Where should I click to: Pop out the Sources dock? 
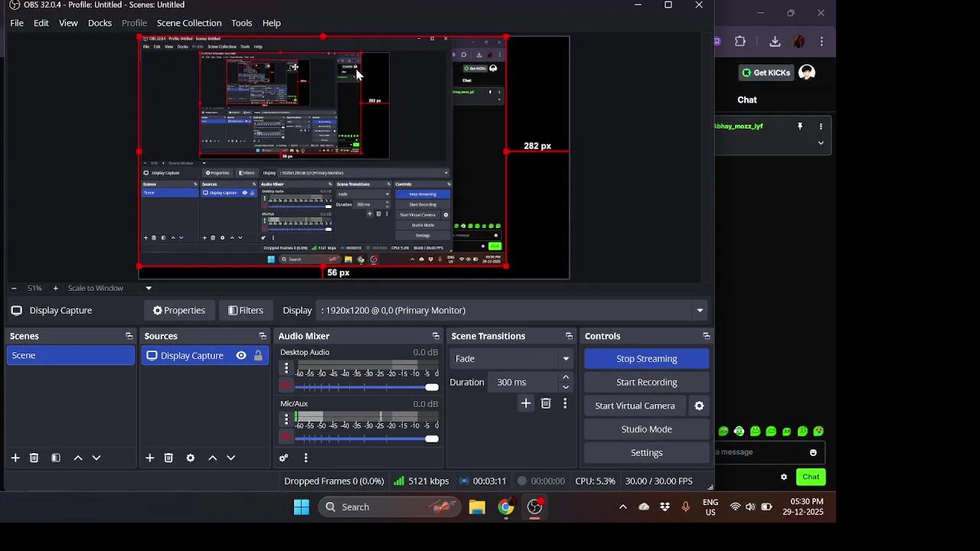[263, 336]
